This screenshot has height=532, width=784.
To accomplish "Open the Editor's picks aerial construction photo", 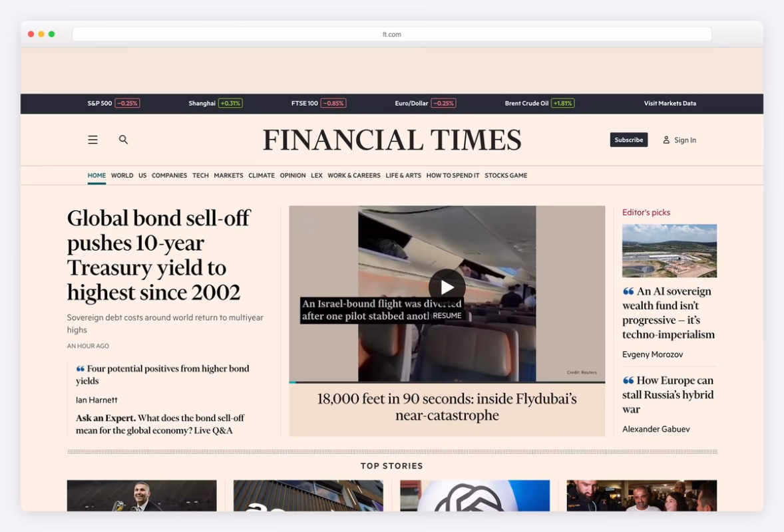I will tap(669, 251).
